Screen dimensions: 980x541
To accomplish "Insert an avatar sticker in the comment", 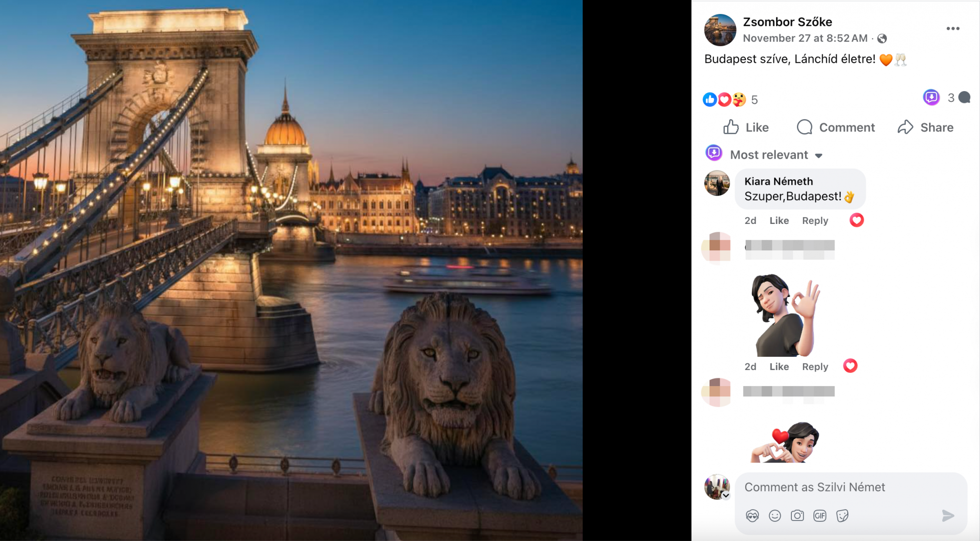I will point(752,516).
